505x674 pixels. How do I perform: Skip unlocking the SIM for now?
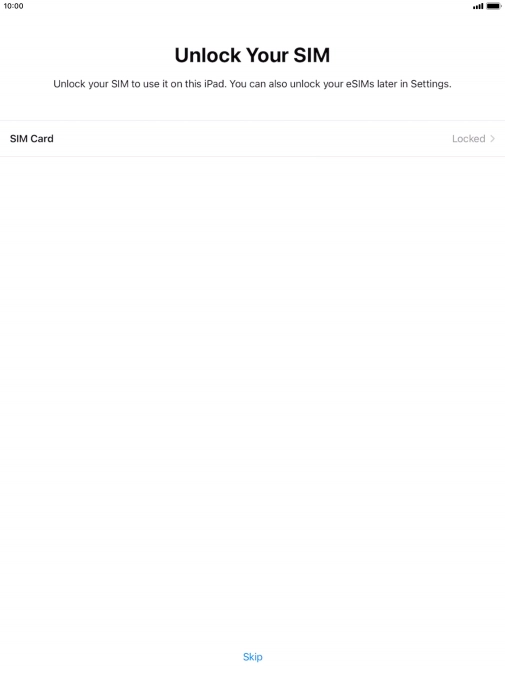[x=252, y=657]
